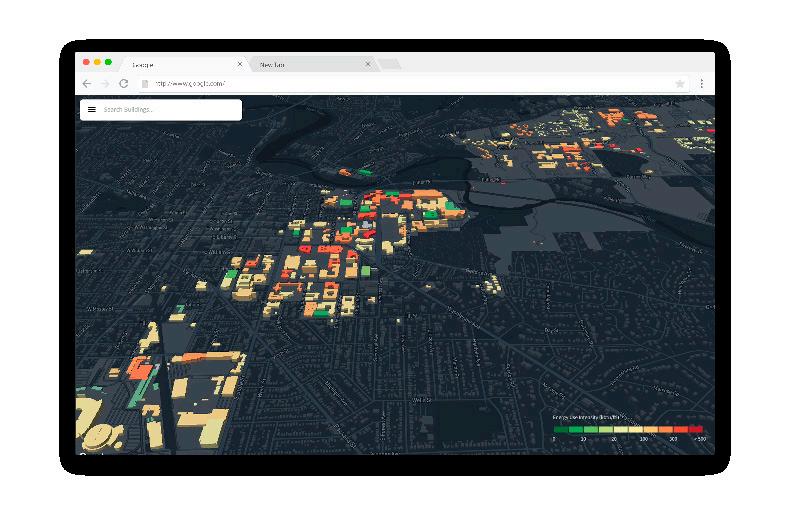Focus the Search Buildings input field
Image resolution: width=790 pixels, height=506 pixels.
(169, 109)
